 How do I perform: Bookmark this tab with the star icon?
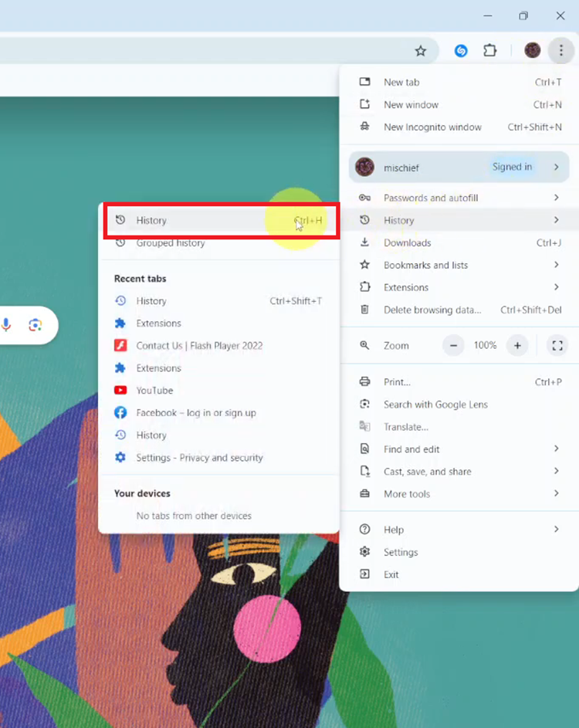(420, 51)
